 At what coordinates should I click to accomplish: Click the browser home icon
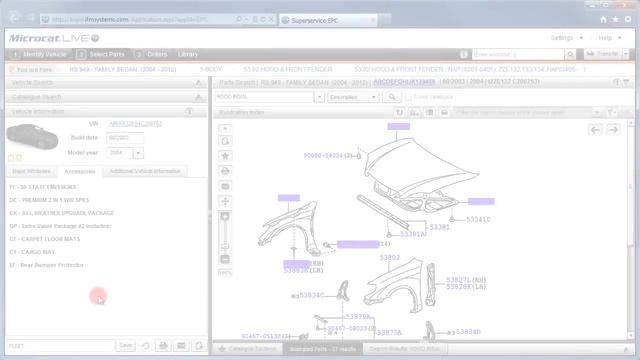603,19
